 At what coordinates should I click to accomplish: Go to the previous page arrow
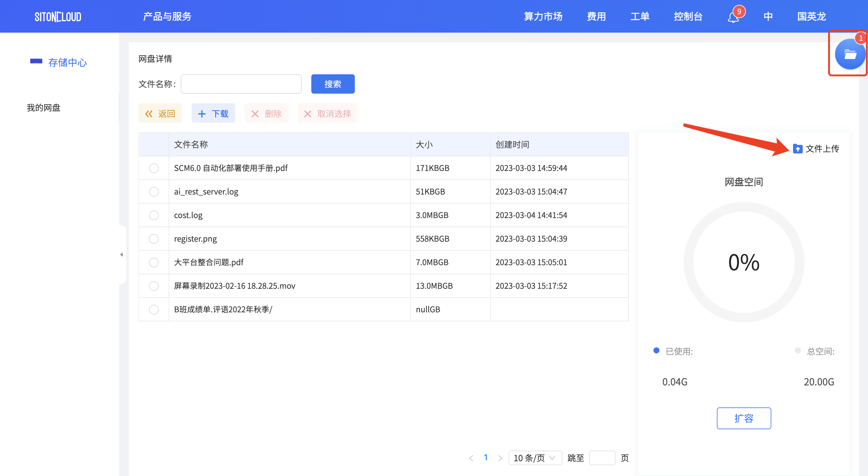click(471, 458)
